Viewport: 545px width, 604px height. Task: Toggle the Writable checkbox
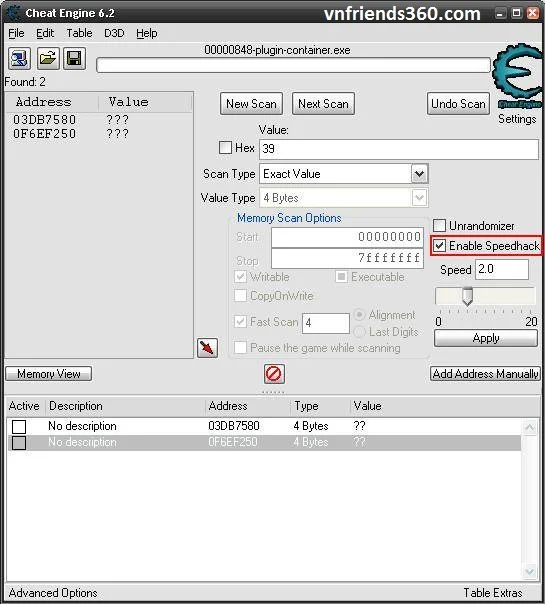click(240, 277)
